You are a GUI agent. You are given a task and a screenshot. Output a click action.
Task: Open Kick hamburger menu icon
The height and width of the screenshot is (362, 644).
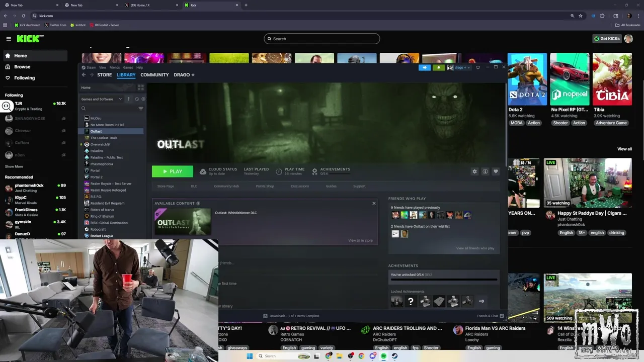(x=9, y=39)
